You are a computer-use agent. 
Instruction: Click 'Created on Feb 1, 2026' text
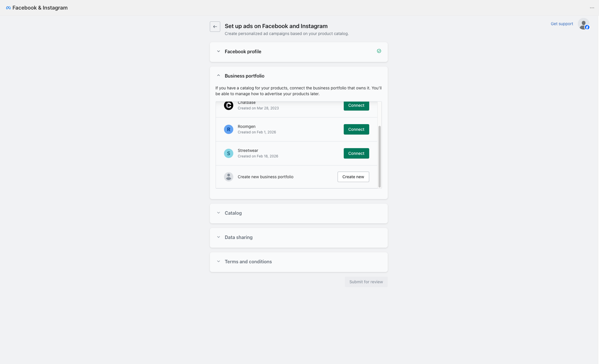pyautogui.click(x=257, y=132)
